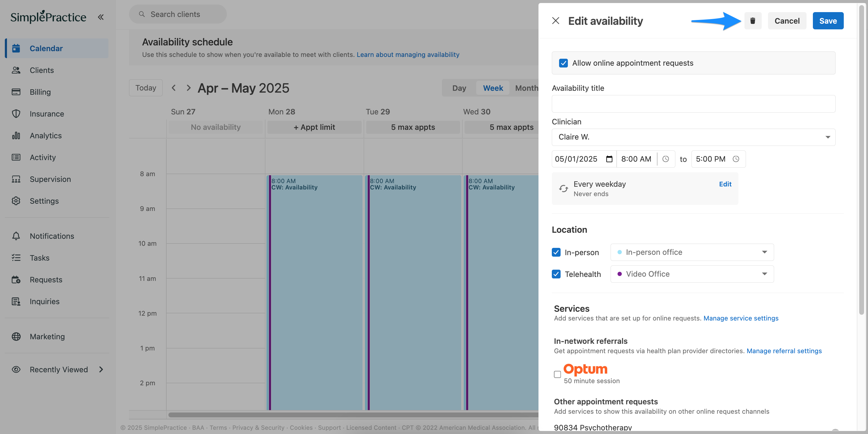
Task: Click the Notifications bell icon
Action: click(x=16, y=236)
